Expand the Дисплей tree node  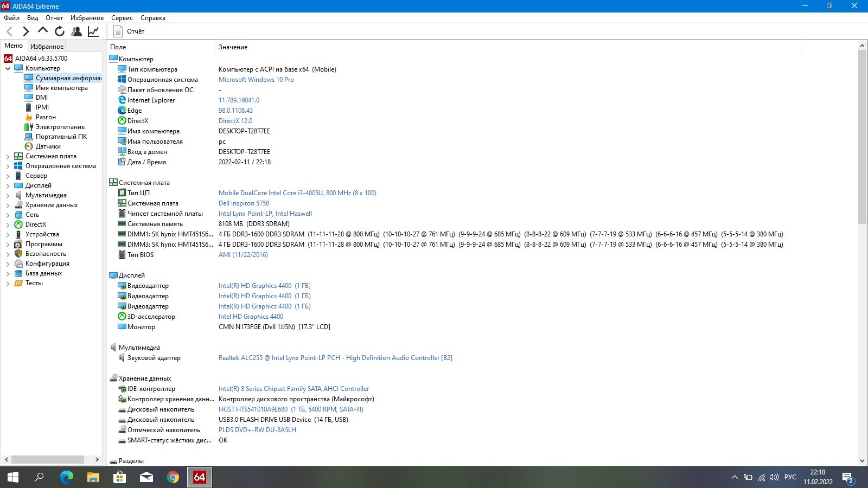click(8, 185)
